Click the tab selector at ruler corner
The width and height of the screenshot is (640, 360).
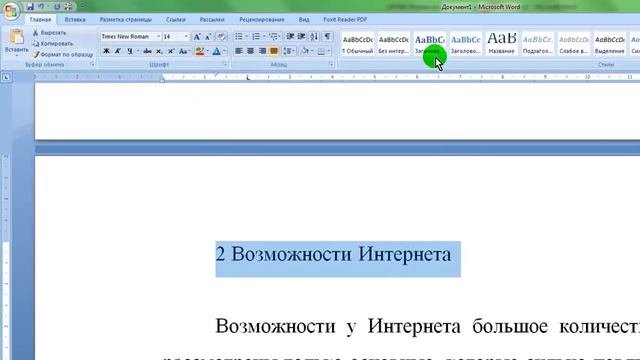coord(6,77)
